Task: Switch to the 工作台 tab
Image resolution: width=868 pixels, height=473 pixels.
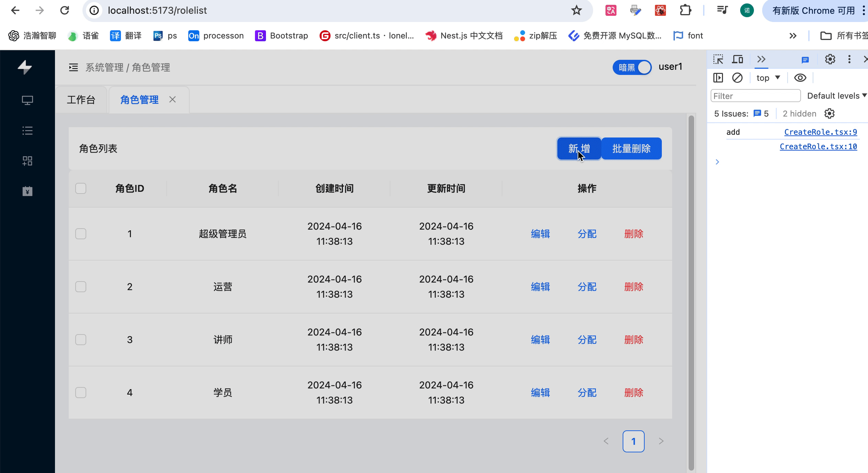Action: [x=81, y=100]
